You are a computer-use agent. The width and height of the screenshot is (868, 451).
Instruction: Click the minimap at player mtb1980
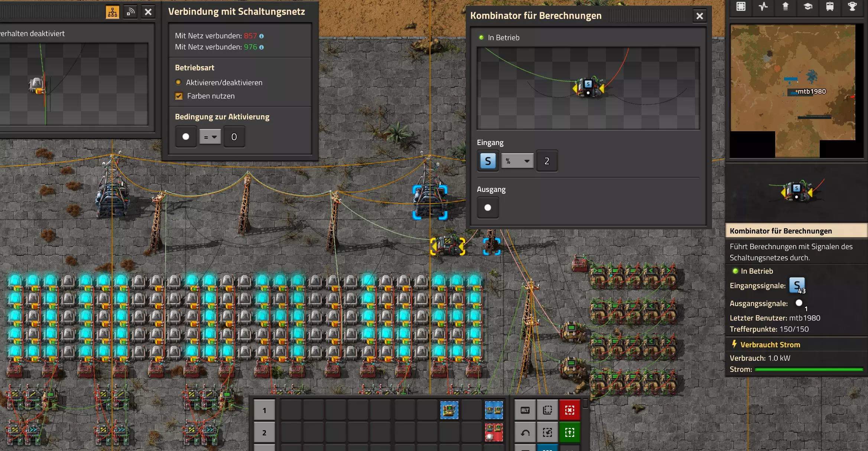[796, 91]
